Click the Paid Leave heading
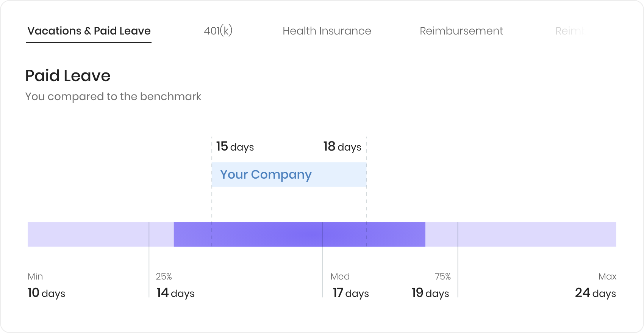The width and height of the screenshot is (644, 333). coord(68,76)
